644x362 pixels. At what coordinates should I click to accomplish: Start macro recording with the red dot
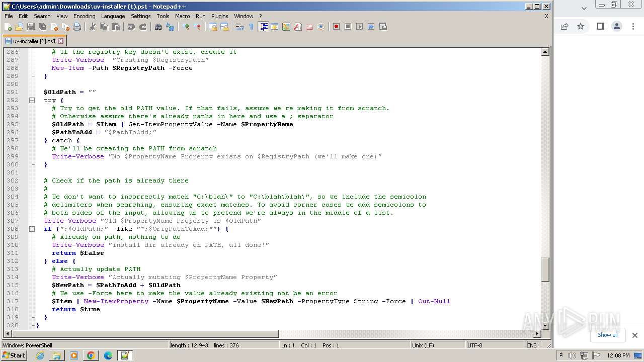coord(336,27)
